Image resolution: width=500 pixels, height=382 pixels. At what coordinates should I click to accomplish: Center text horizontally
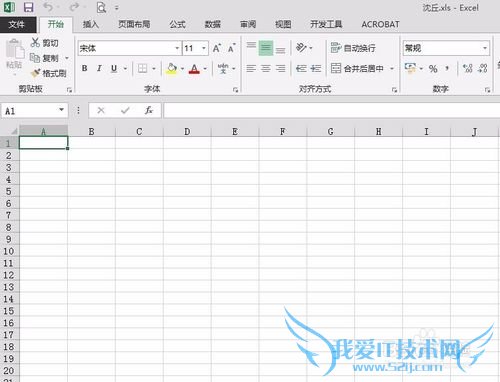click(266, 69)
